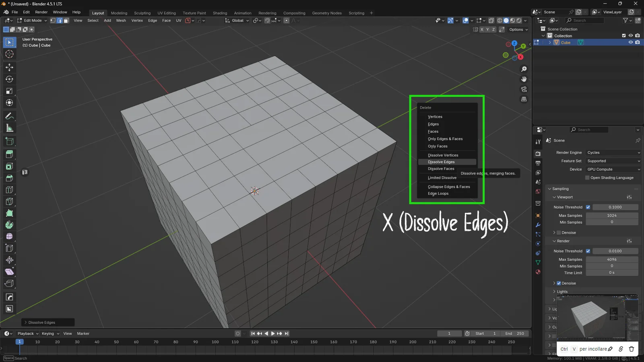Viewport: 644px width, 362px height.
Task: Select the Shrink/Fatten tool
Action: click(9, 260)
